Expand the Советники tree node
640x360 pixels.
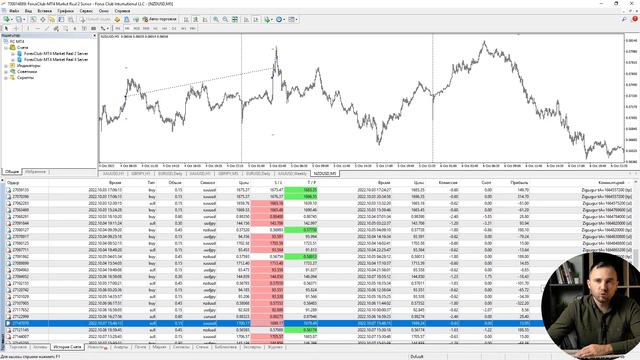coord(6,71)
